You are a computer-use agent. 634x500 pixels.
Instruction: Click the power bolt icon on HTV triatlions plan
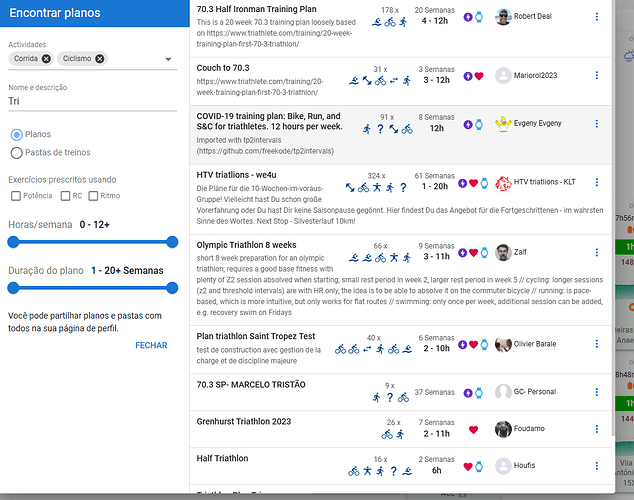click(x=462, y=183)
